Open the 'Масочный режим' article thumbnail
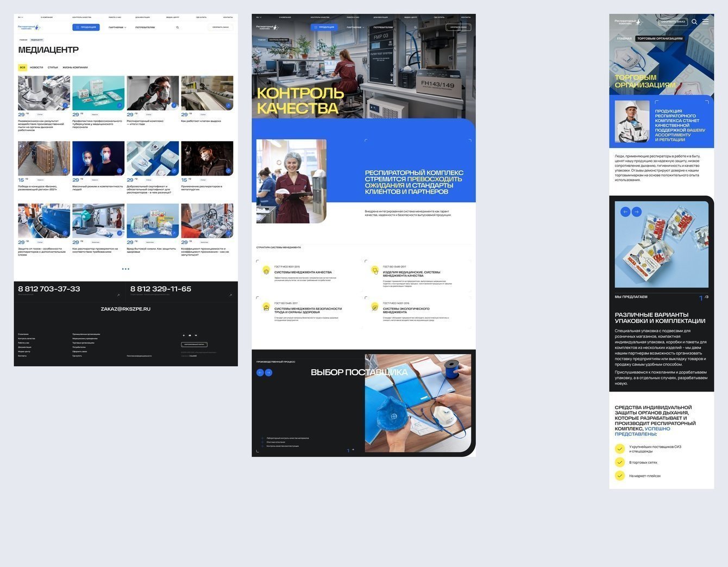728x567 pixels. pyautogui.click(x=98, y=158)
